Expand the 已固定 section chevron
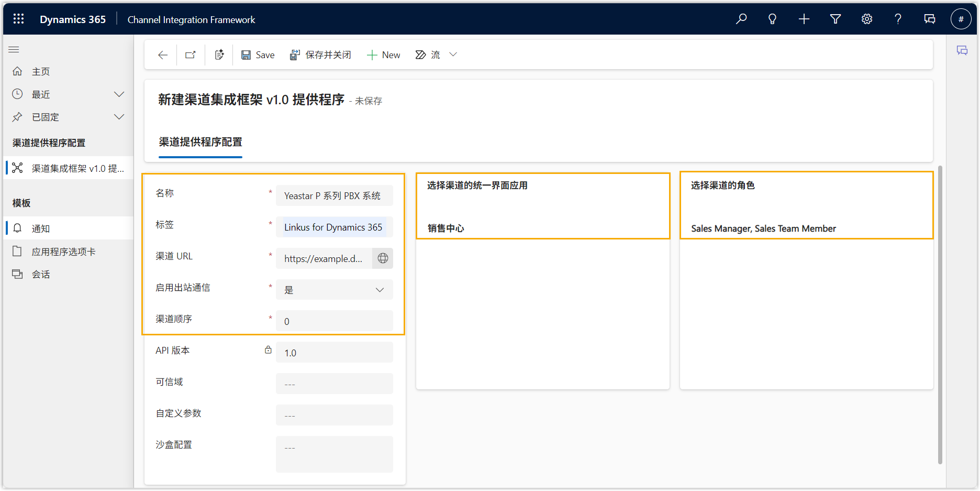 119,117
